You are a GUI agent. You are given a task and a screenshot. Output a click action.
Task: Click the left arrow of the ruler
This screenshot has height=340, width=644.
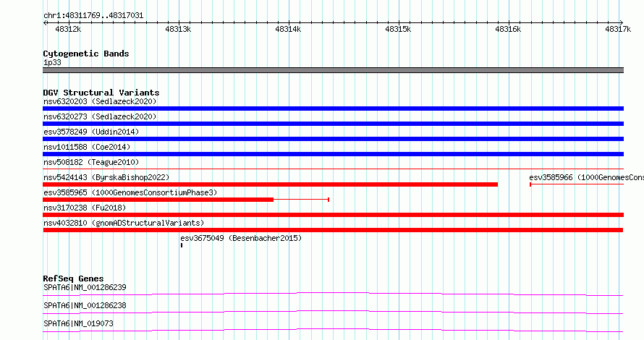[45, 22]
